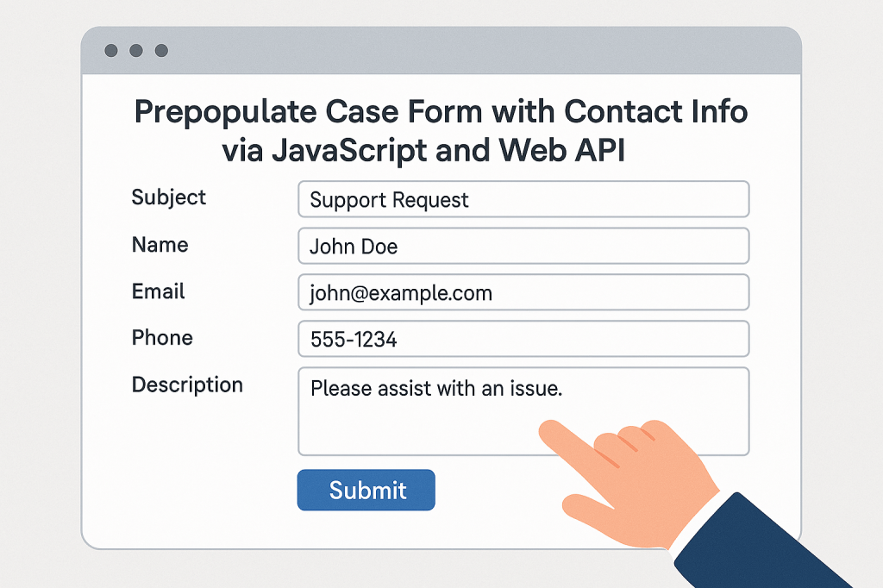Select the Name field showing John Doe
883x588 pixels.
523,246
